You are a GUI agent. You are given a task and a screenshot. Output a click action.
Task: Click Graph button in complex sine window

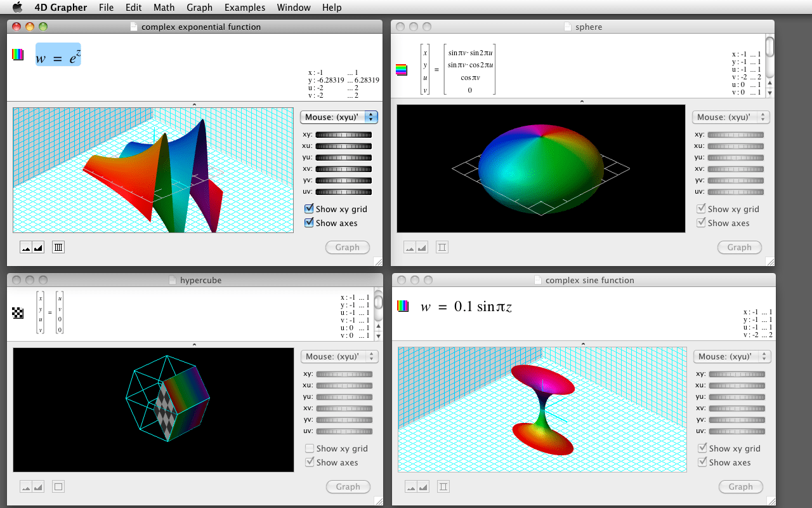pos(741,487)
